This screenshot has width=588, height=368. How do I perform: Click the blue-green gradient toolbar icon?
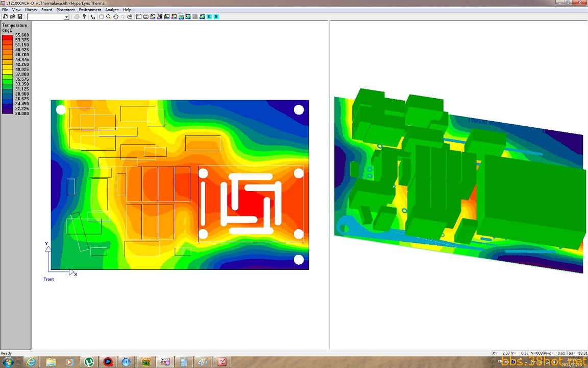pos(202,16)
